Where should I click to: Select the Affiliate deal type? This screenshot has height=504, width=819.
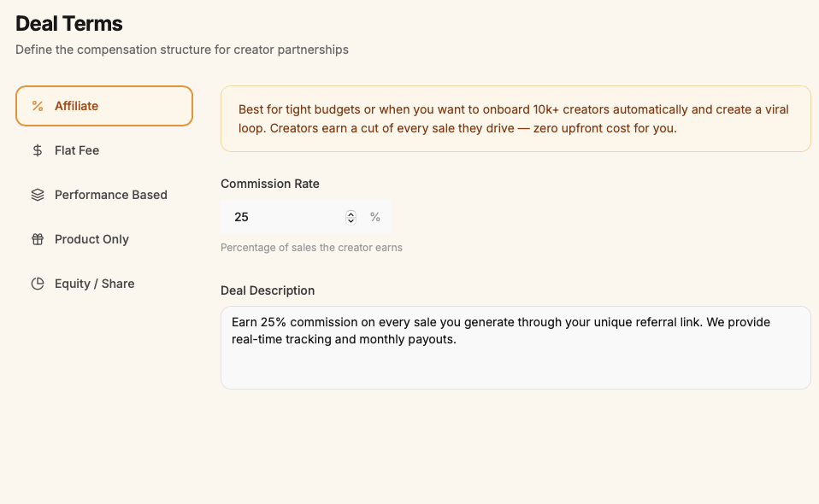tap(103, 106)
